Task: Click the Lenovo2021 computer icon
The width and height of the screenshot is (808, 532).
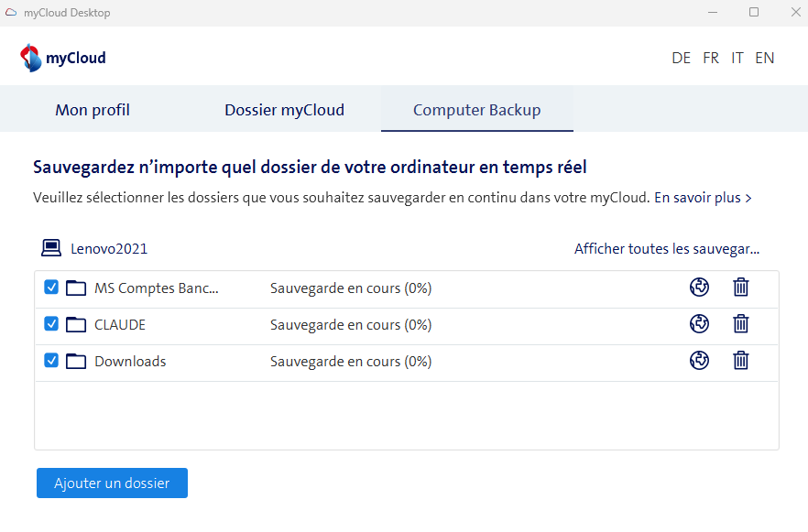Action: pos(51,248)
